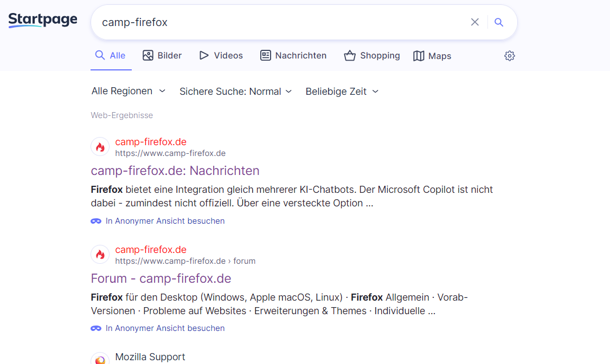Click the Startpage logo
The width and height of the screenshot is (610, 364).
click(43, 21)
